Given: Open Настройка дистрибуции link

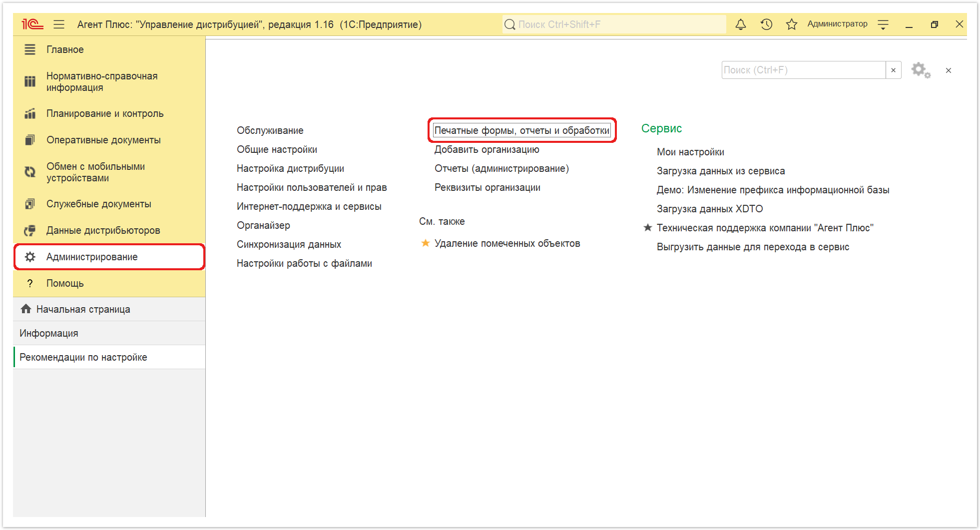Looking at the screenshot, I should (x=290, y=168).
